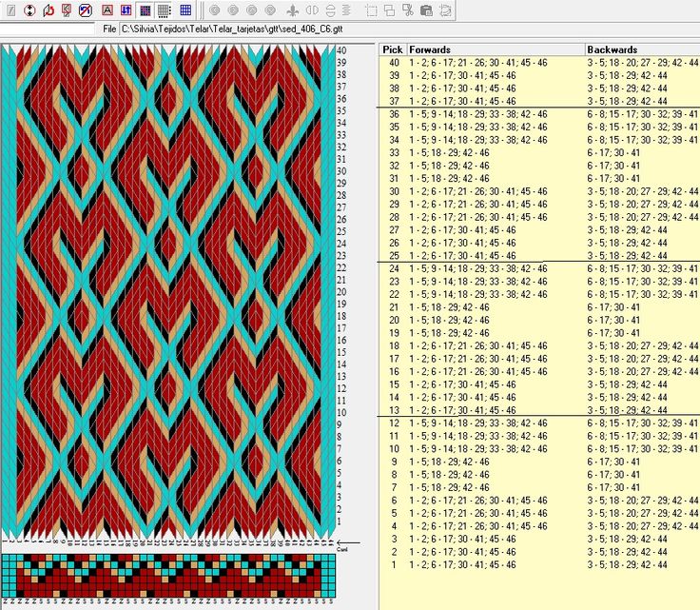
Task: Select the Backwards cell of pick 24
Action: [x=642, y=268]
